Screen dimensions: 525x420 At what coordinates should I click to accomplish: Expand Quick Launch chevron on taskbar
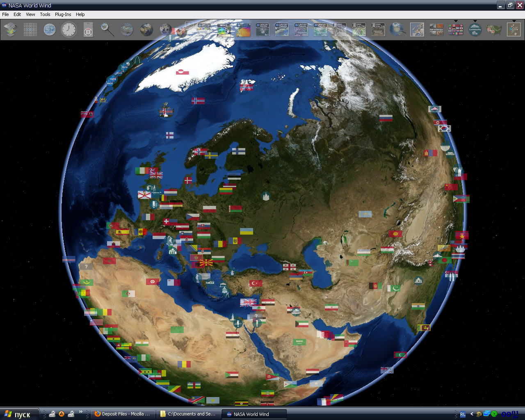pos(81,412)
